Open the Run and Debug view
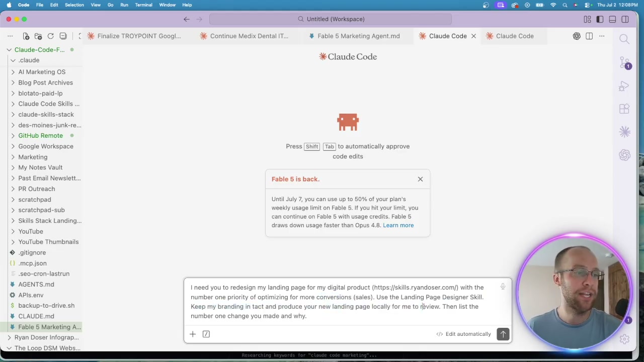Image resolution: width=644 pixels, height=362 pixels. pos(624,86)
